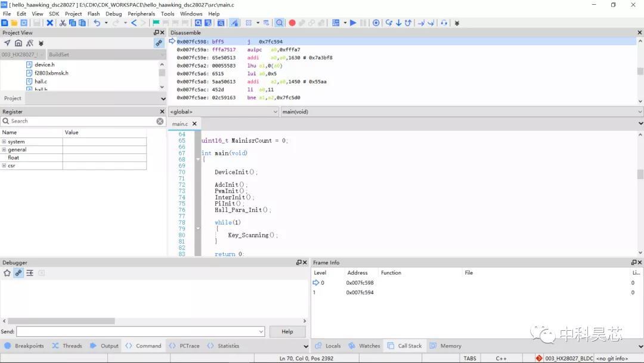This screenshot has width=644, height=363.
Task: Click the Paste toolbar icon
Action: click(x=82, y=23)
